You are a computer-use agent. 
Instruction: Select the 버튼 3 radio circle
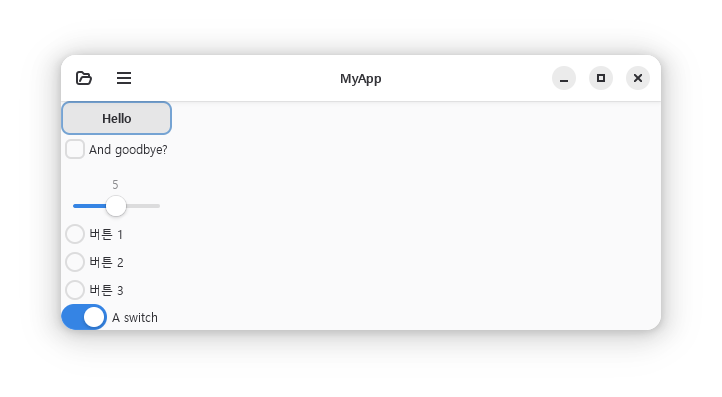(x=75, y=290)
